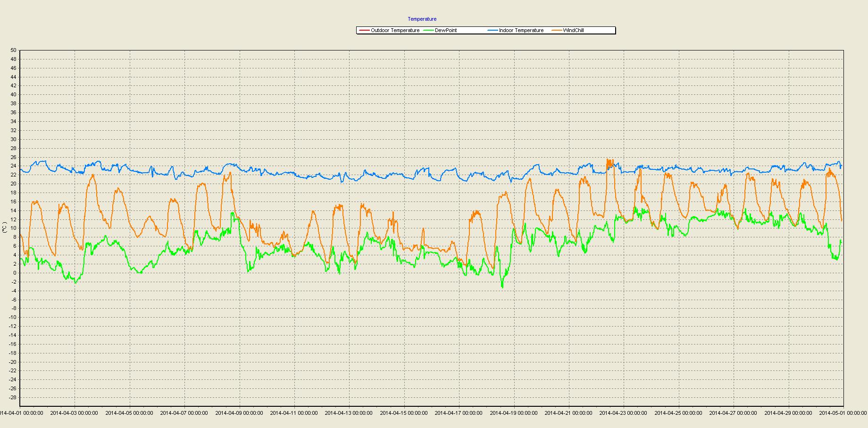Select the 2014-04-27 00:00:00 x-axis date label
Screen dimensions: 868x428
(733, 413)
